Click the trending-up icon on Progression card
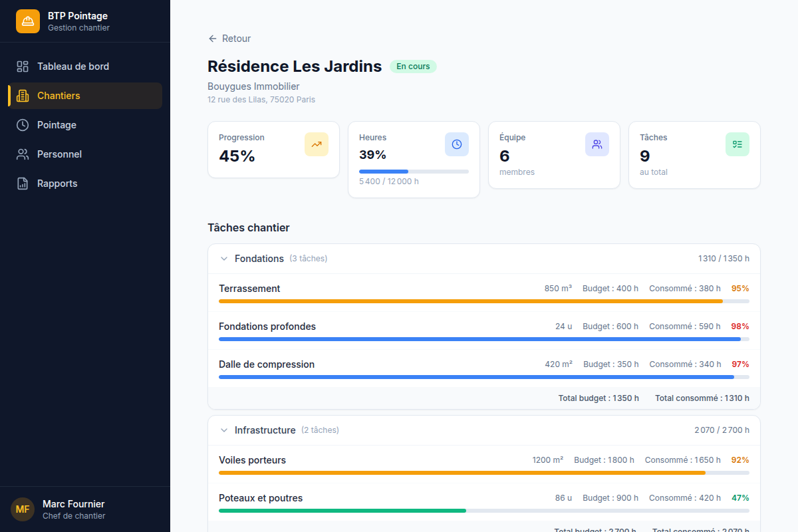This screenshot has height=532, width=798. [317, 144]
